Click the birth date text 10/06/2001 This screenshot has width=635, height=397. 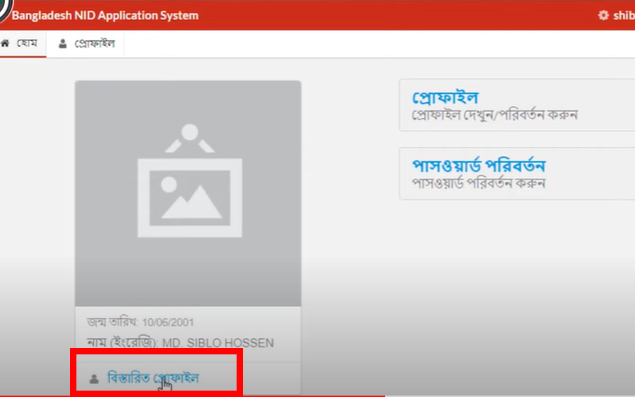[x=168, y=322]
